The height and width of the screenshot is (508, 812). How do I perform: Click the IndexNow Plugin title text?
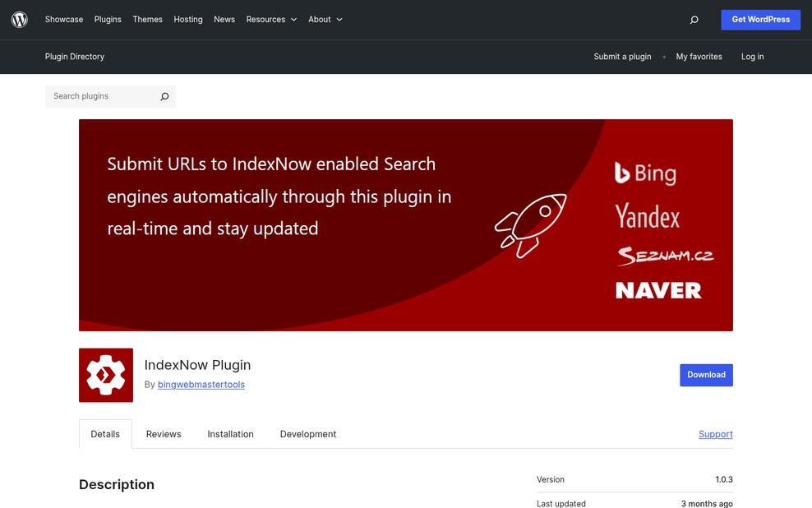tap(197, 365)
